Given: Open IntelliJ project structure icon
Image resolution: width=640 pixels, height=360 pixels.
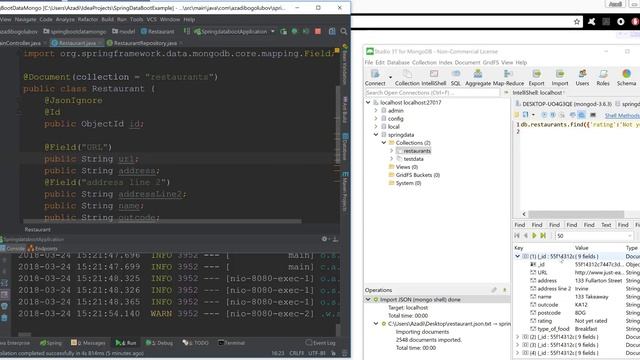Looking at the screenshot, I should pyautogui.click(x=332, y=31).
